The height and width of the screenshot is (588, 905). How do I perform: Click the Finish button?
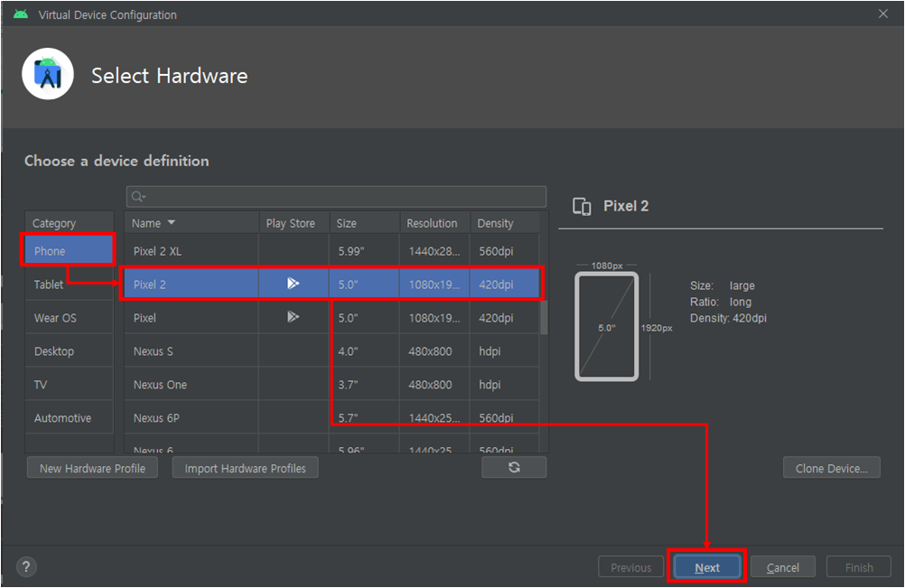pyautogui.click(x=859, y=567)
